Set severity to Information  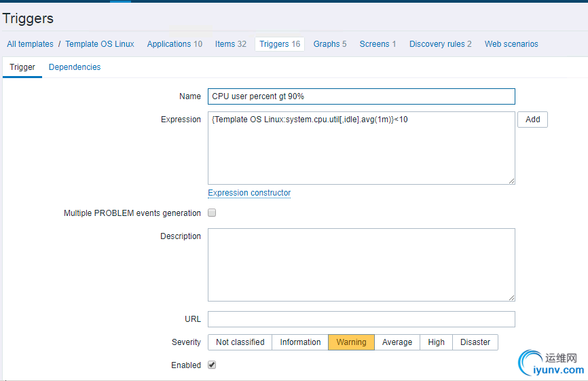[300, 342]
